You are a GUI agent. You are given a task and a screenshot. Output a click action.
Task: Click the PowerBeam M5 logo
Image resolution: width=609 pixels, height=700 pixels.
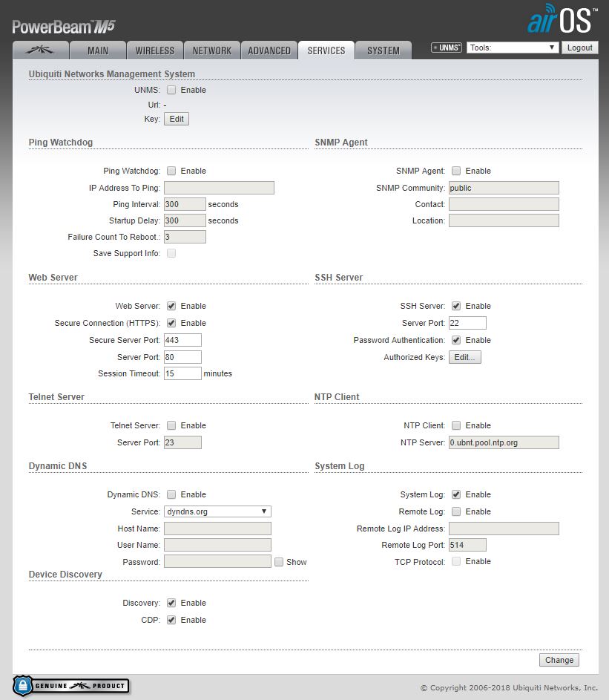(62, 27)
